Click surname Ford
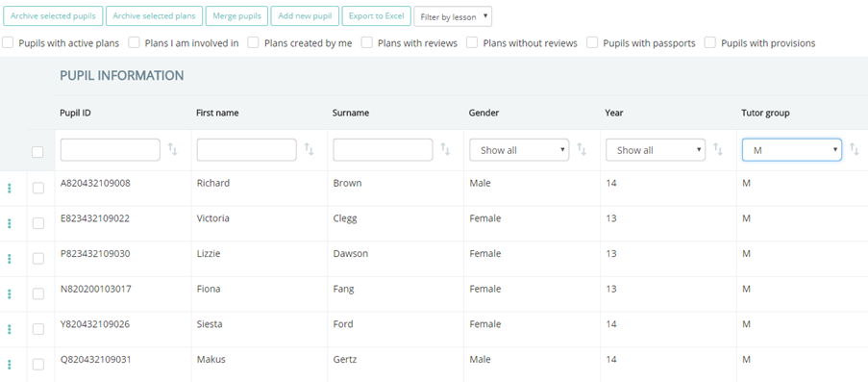 tap(343, 323)
